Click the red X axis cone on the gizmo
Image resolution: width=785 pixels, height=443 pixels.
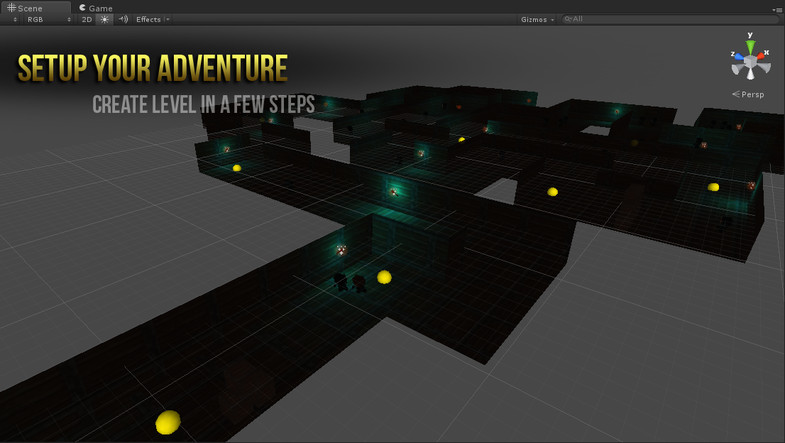pyautogui.click(x=761, y=56)
